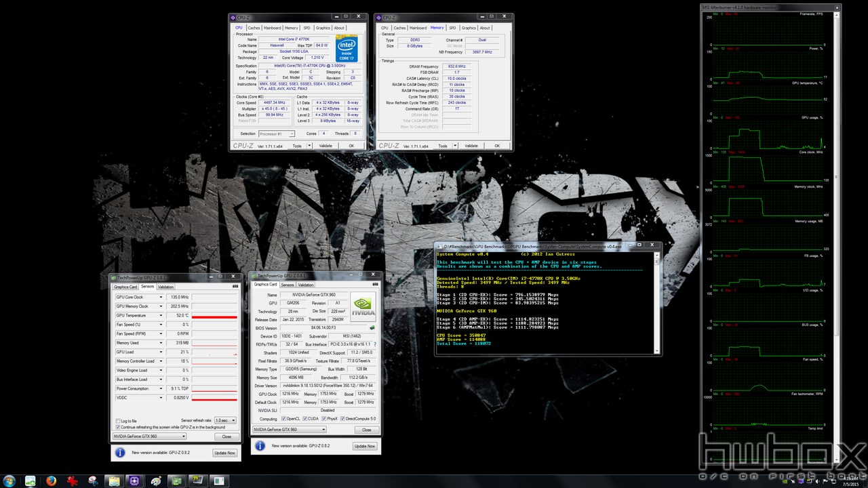Launch Firefox from the taskbar
This screenshot has width=868, height=488.
51,481
